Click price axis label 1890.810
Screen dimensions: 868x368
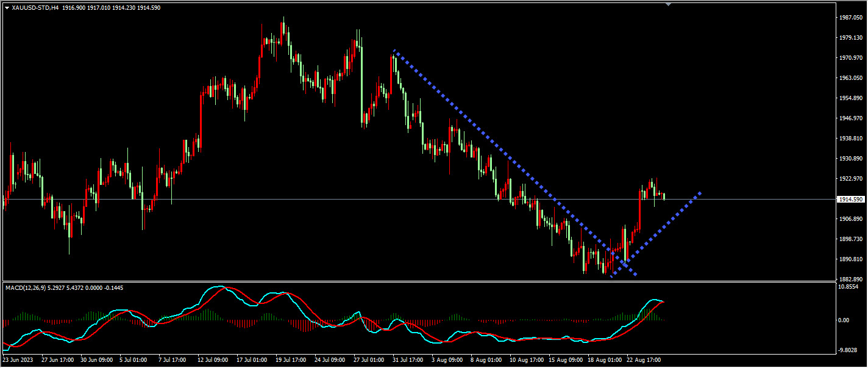click(850, 259)
